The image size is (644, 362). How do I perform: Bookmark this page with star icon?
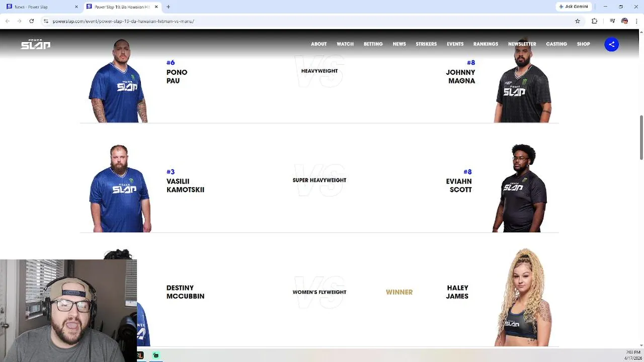coord(578,21)
